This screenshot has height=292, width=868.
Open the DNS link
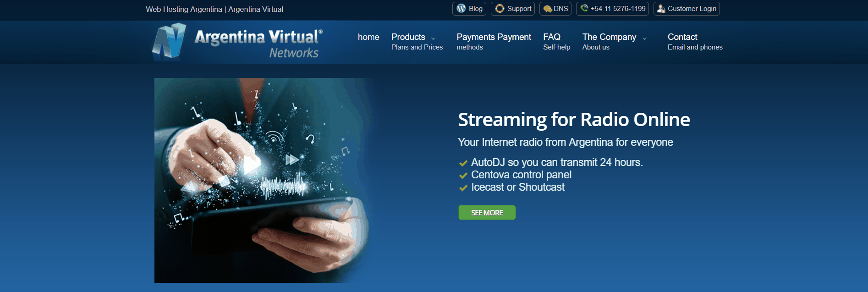click(555, 9)
